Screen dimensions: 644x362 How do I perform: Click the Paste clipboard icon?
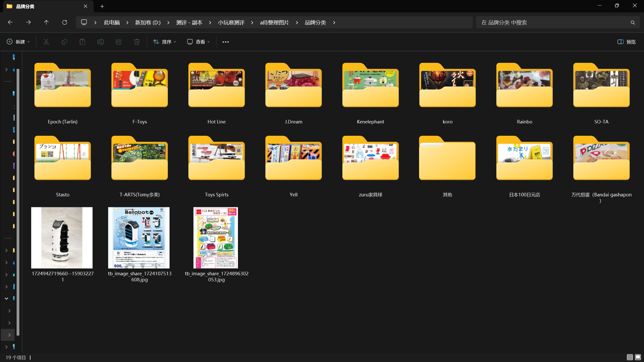[x=82, y=42]
